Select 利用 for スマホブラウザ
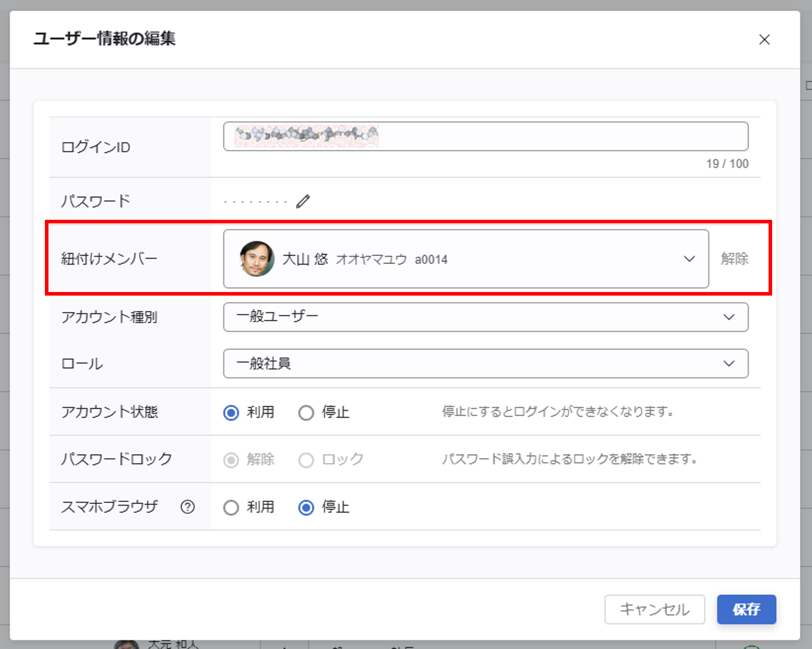812x649 pixels. pyautogui.click(x=231, y=507)
